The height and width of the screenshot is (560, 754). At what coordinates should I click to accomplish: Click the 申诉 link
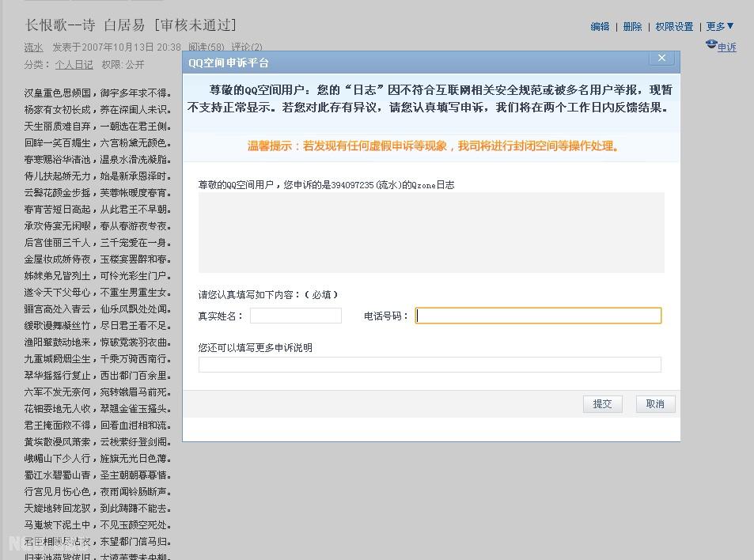[726, 47]
